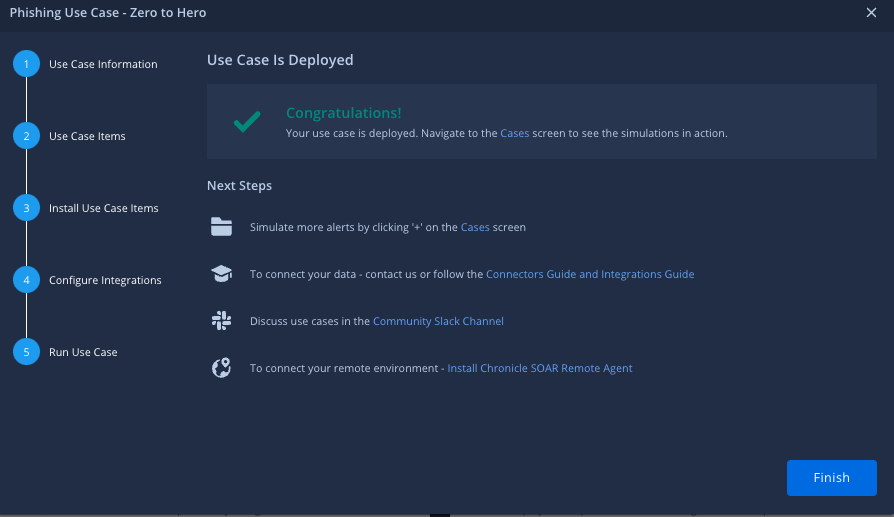Open Configure Integrations step

pyautogui.click(x=105, y=280)
